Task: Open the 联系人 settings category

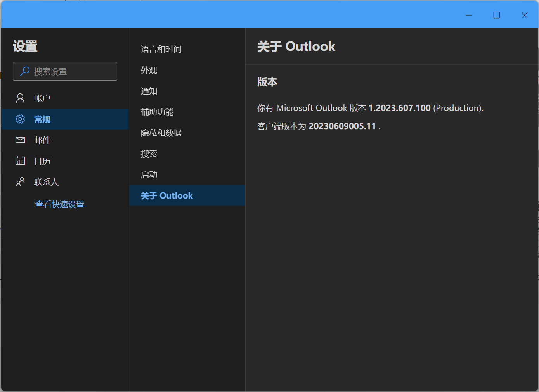Action: 65,182
